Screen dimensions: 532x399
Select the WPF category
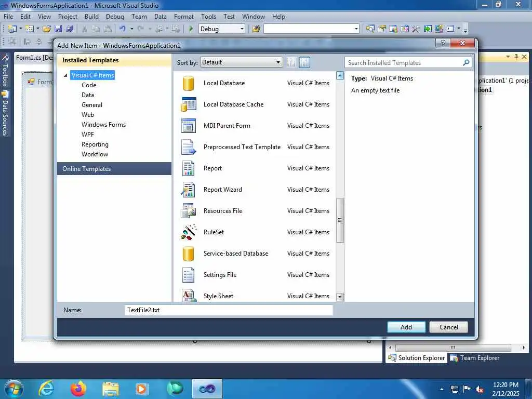(x=87, y=135)
